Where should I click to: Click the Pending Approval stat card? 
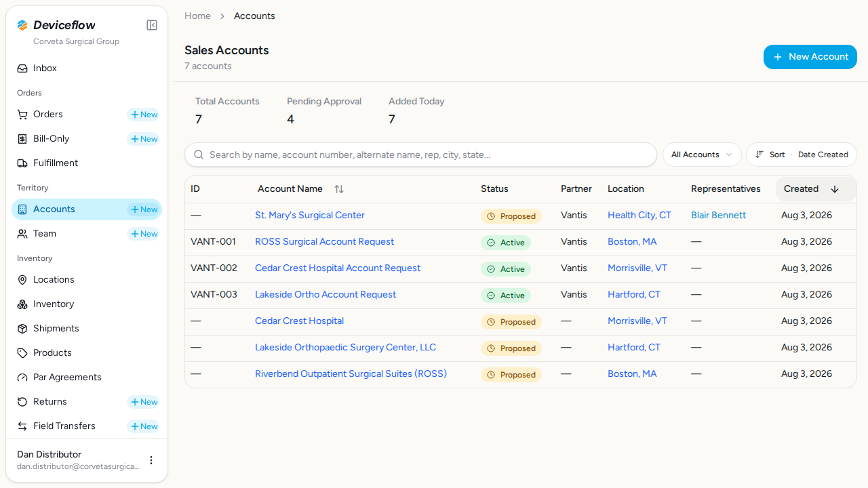coord(324,110)
